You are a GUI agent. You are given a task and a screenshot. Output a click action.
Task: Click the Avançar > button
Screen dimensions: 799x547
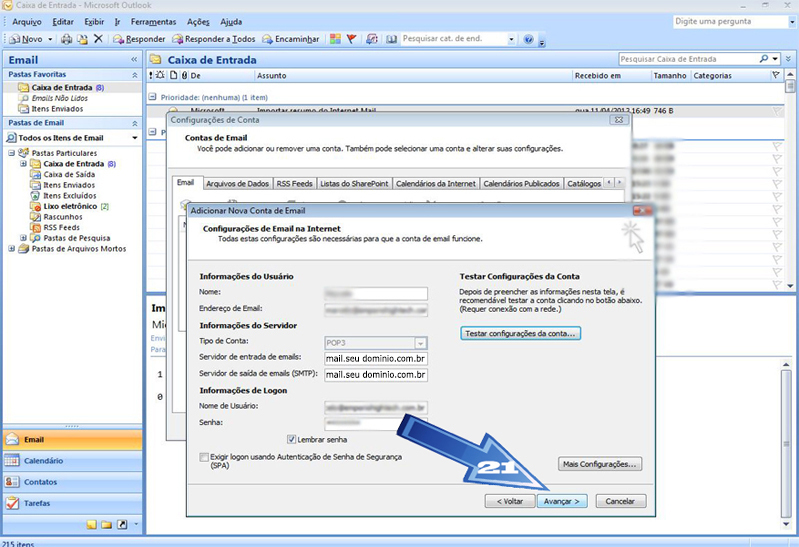(x=562, y=501)
